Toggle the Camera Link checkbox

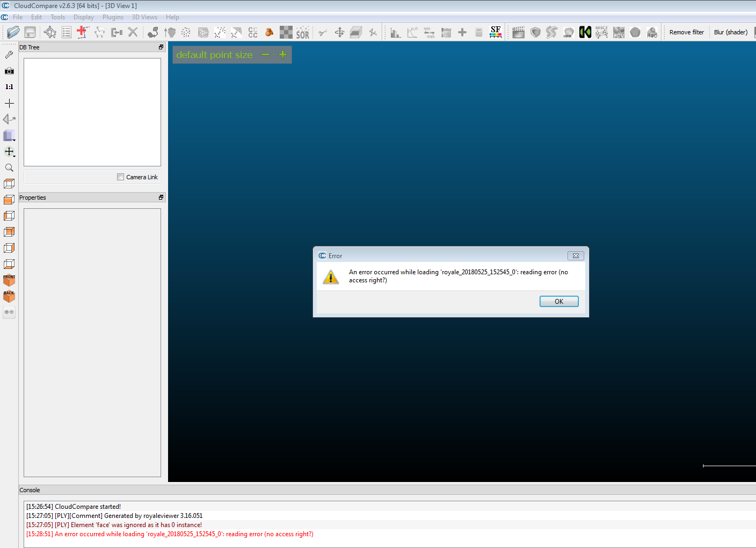point(120,177)
